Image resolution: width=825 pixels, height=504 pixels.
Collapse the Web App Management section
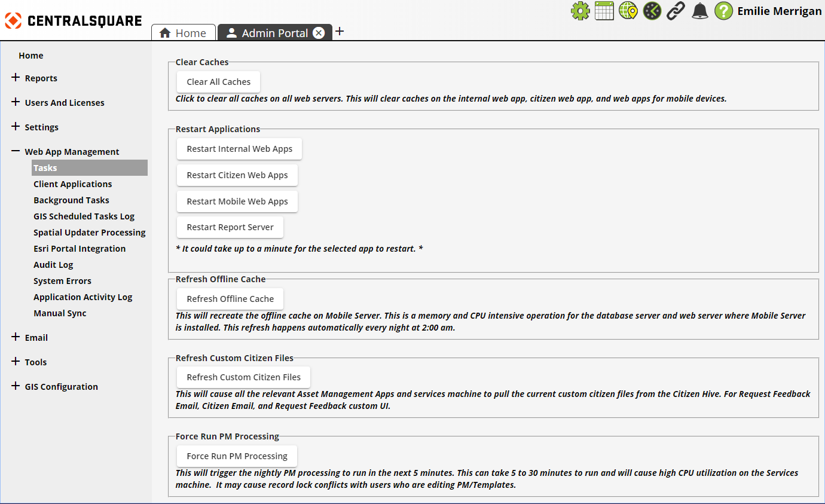pos(16,151)
